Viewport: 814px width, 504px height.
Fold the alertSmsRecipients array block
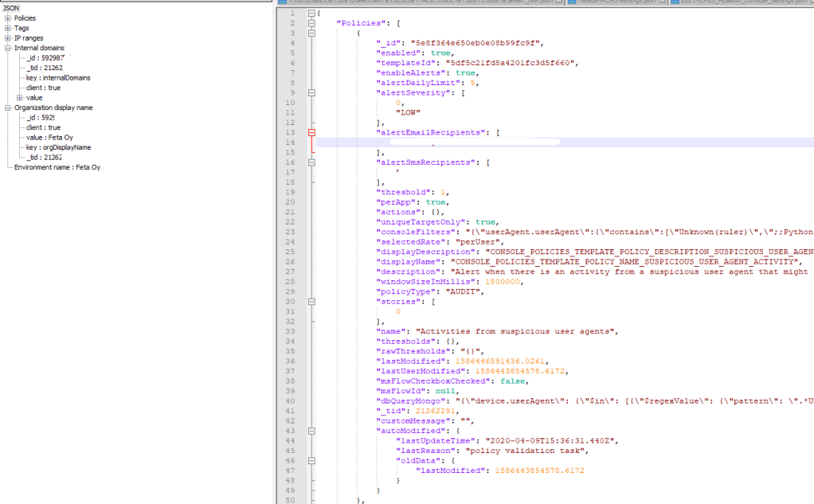click(311, 162)
